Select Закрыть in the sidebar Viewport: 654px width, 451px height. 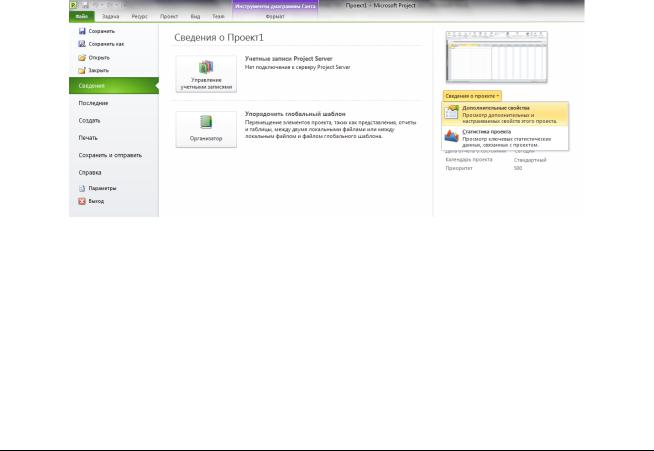click(x=94, y=71)
